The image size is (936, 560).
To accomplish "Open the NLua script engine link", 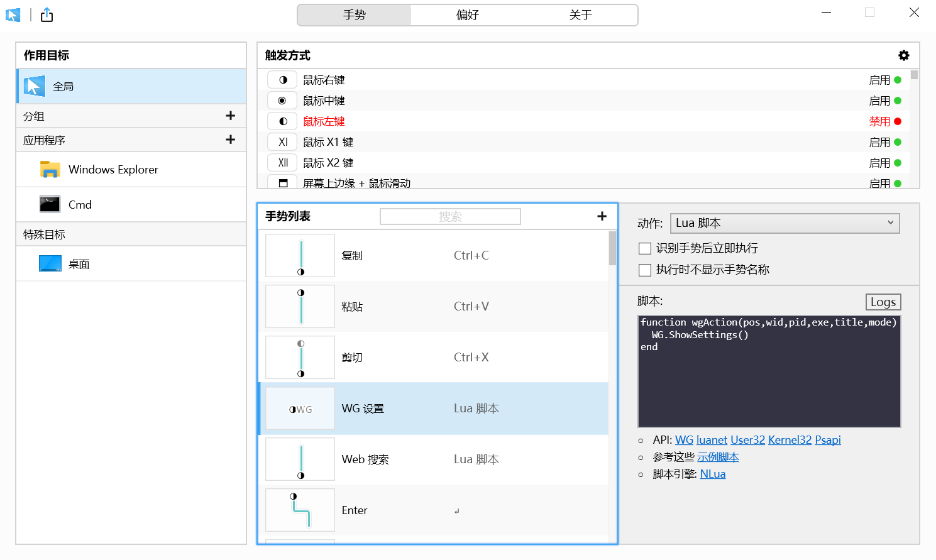I will tap(713, 474).
